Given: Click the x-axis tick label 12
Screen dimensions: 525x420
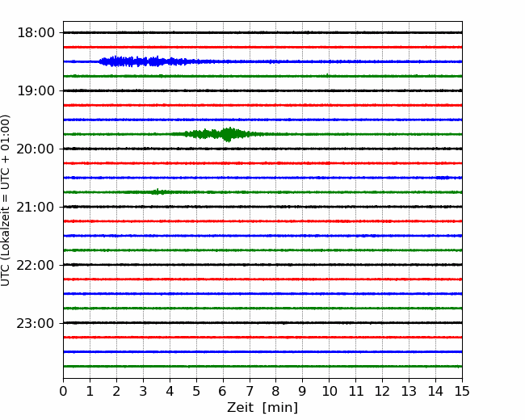Looking at the screenshot, I should pyautogui.click(x=382, y=391).
